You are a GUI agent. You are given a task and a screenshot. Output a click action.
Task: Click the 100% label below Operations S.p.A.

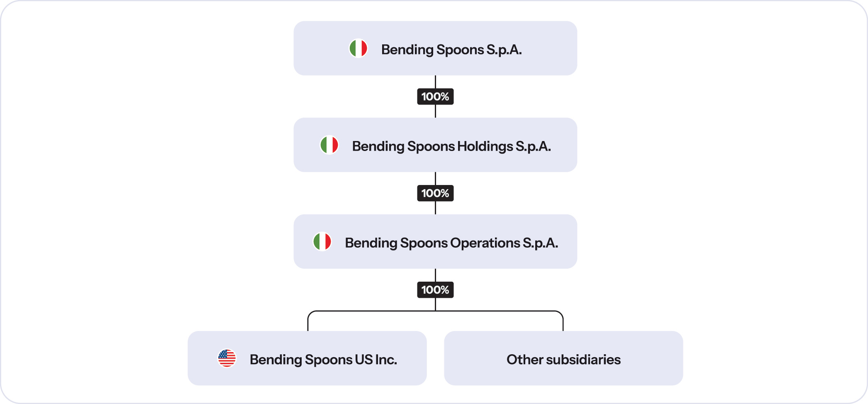(435, 290)
